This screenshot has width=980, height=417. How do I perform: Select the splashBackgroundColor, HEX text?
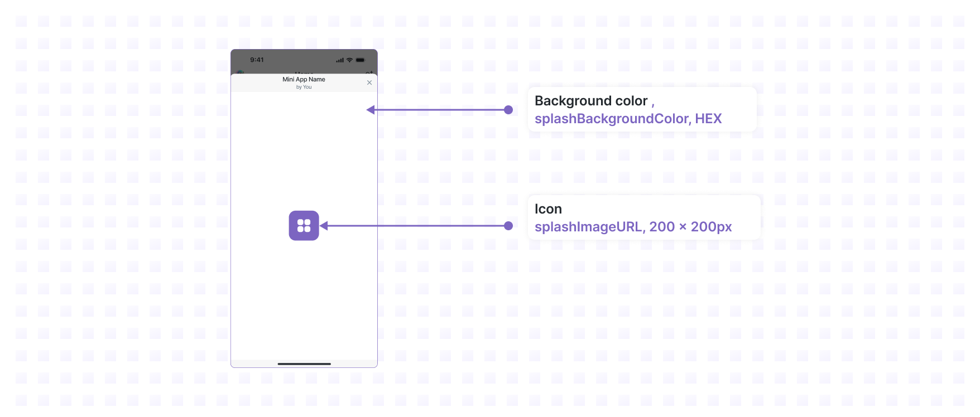(628, 119)
